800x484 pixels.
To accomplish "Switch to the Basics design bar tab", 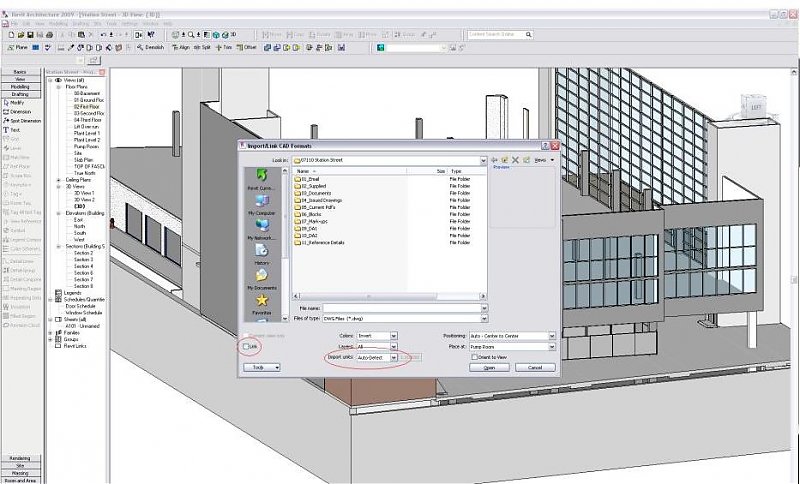I will (20, 72).
